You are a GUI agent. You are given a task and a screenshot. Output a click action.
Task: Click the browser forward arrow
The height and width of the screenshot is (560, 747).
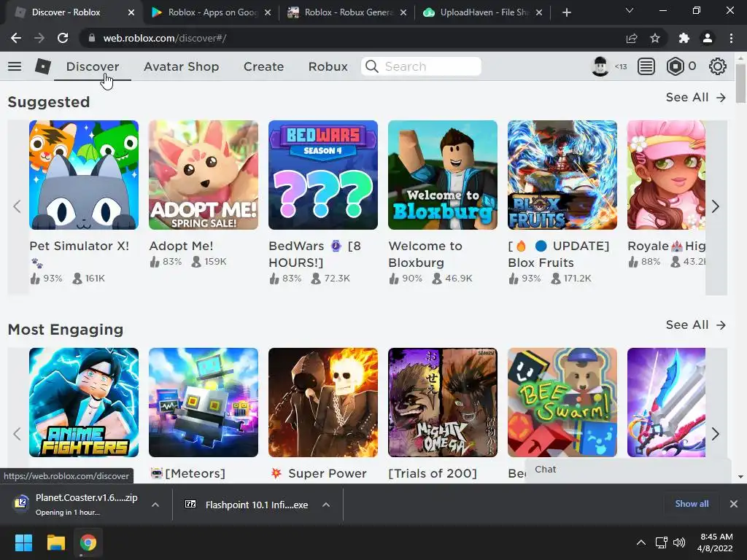click(39, 38)
